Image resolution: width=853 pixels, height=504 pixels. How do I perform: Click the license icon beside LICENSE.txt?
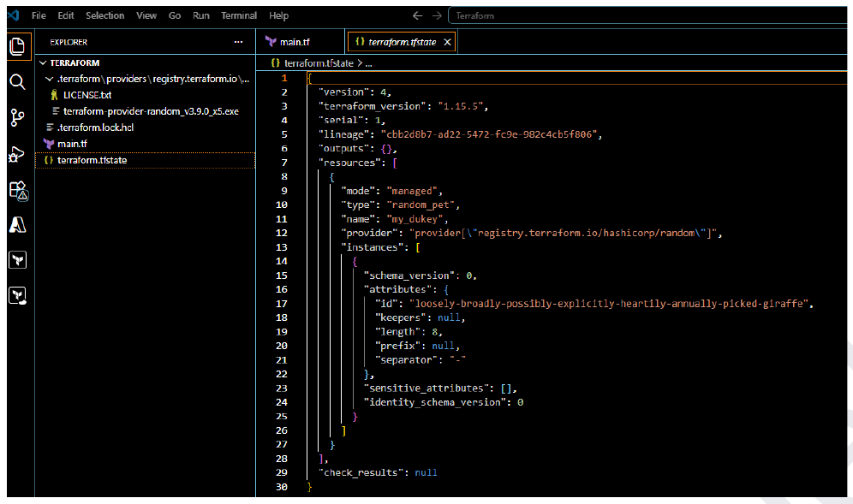(x=54, y=95)
